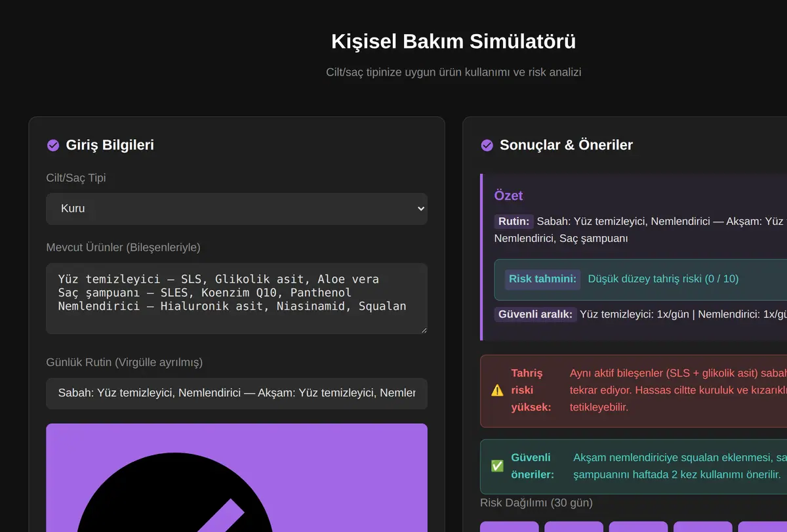Screen dimensions: 787x532
Task: Click the Risk tahmini: badge
Action: [543, 279]
